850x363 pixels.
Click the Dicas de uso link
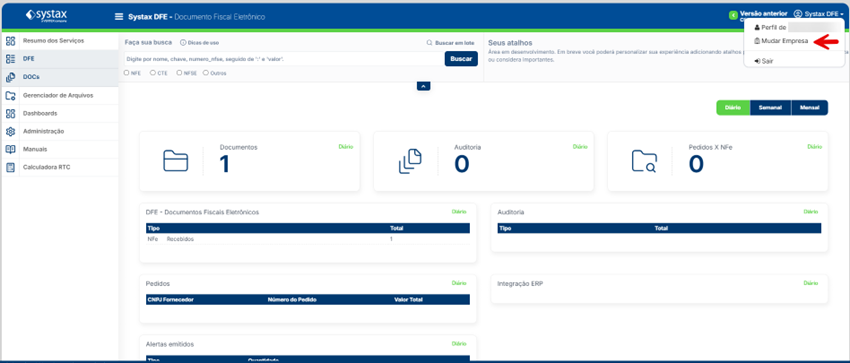coord(199,42)
